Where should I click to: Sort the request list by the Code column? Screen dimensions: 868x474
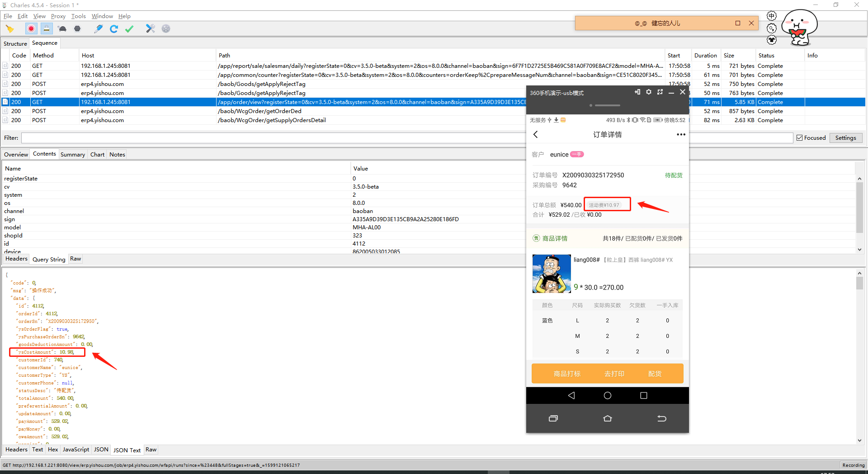click(19, 56)
